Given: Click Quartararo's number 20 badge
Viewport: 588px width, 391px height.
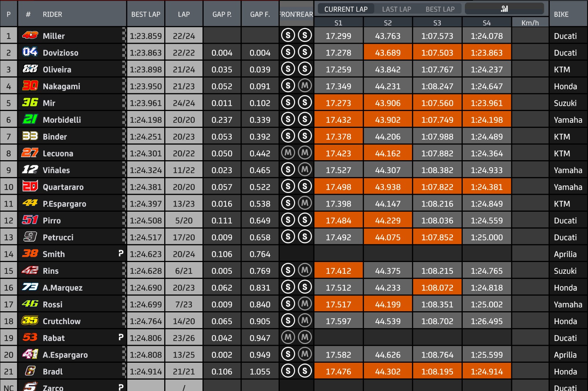Looking at the screenshot, I should pyautogui.click(x=30, y=186).
